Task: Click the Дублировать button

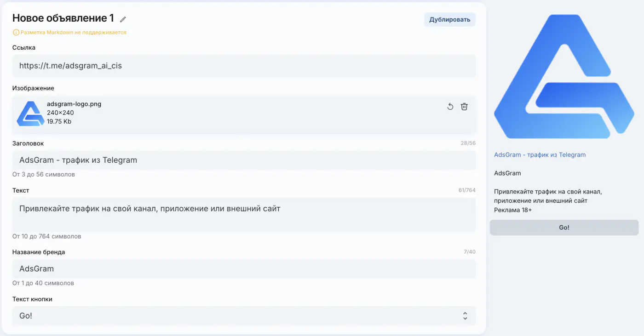Action: pyautogui.click(x=450, y=20)
